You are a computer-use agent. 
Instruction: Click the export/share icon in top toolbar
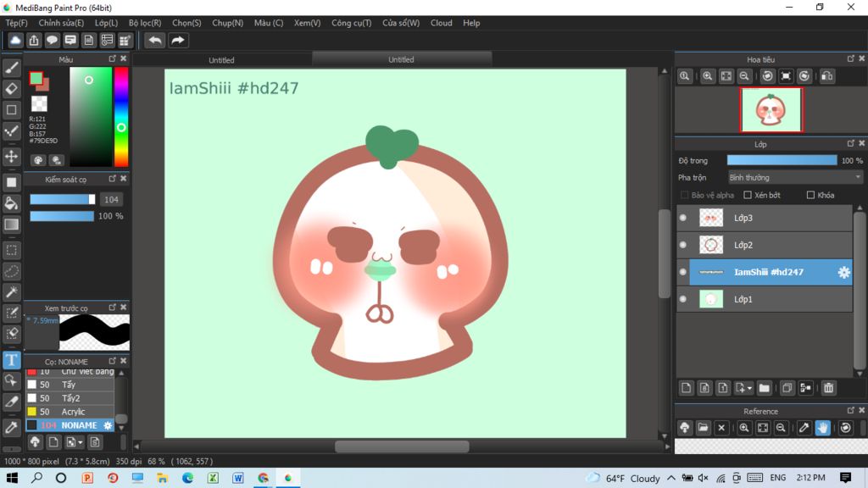34,40
